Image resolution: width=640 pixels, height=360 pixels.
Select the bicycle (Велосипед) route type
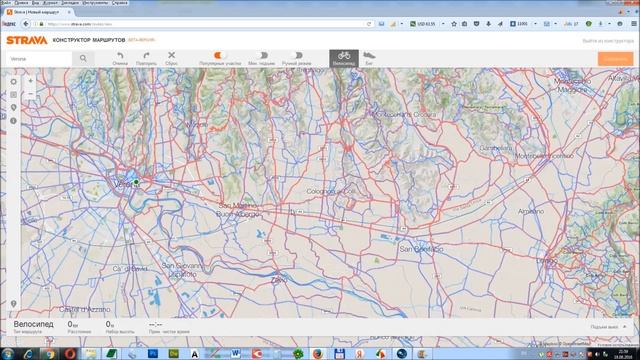point(344,58)
